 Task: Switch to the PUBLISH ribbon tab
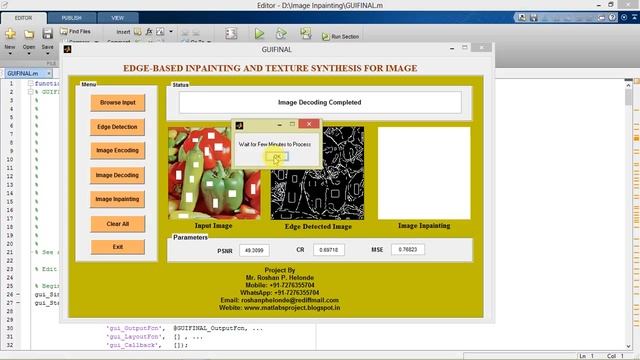71,18
